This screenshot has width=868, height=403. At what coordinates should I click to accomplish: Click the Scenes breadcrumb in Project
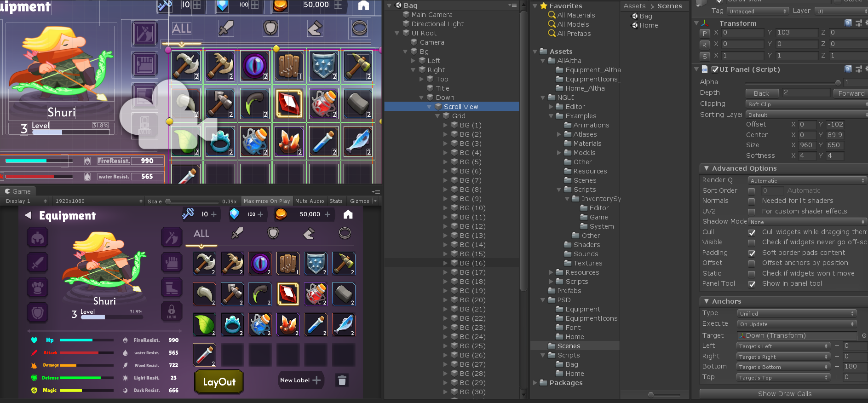click(x=669, y=6)
